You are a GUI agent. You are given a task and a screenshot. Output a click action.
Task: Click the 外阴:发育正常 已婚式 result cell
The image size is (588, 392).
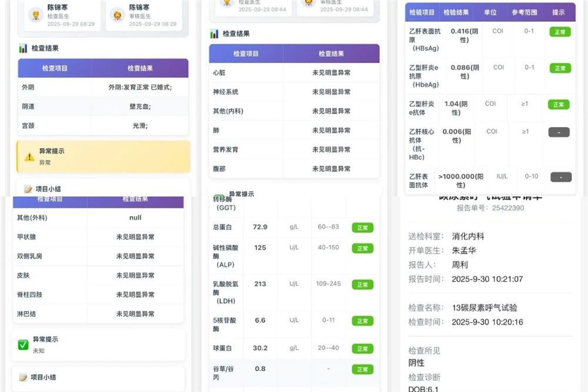click(141, 88)
